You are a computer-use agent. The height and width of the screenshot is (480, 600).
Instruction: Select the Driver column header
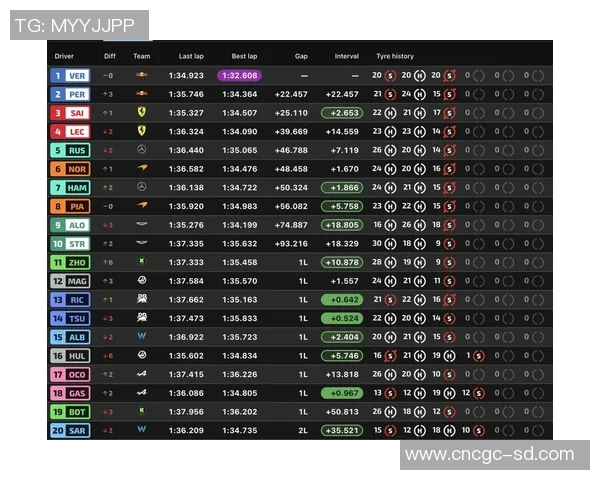click(x=64, y=56)
